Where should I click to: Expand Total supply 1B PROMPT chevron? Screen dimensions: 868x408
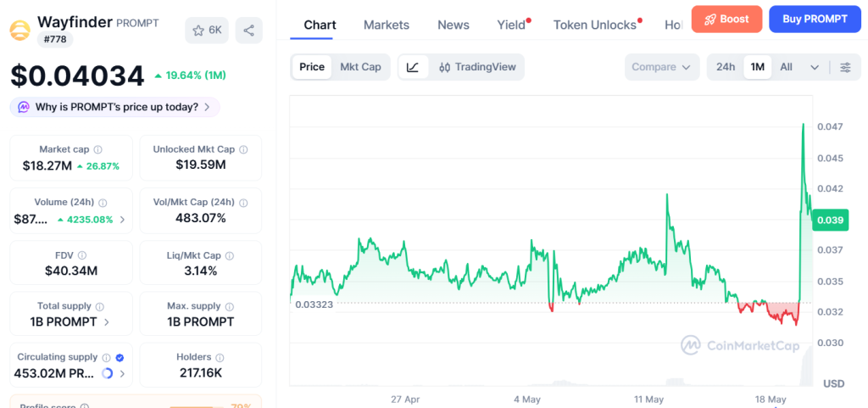click(107, 322)
